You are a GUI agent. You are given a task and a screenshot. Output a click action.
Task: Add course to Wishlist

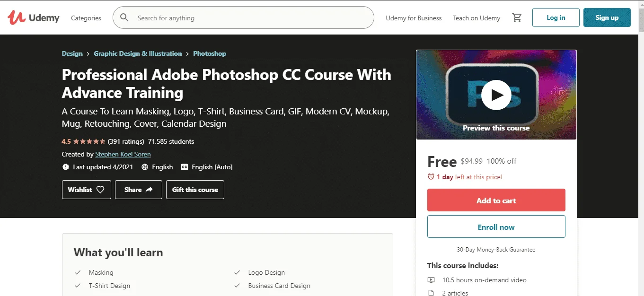coord(87,190)
